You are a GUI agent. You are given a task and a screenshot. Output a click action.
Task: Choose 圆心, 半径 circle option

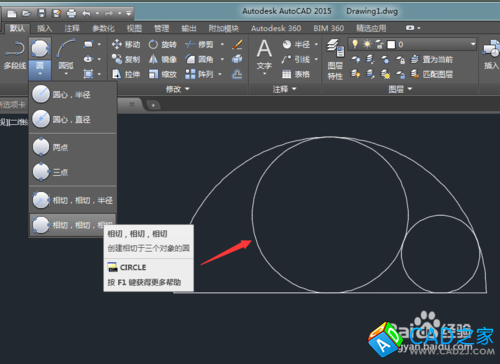[x=73, y=95]
